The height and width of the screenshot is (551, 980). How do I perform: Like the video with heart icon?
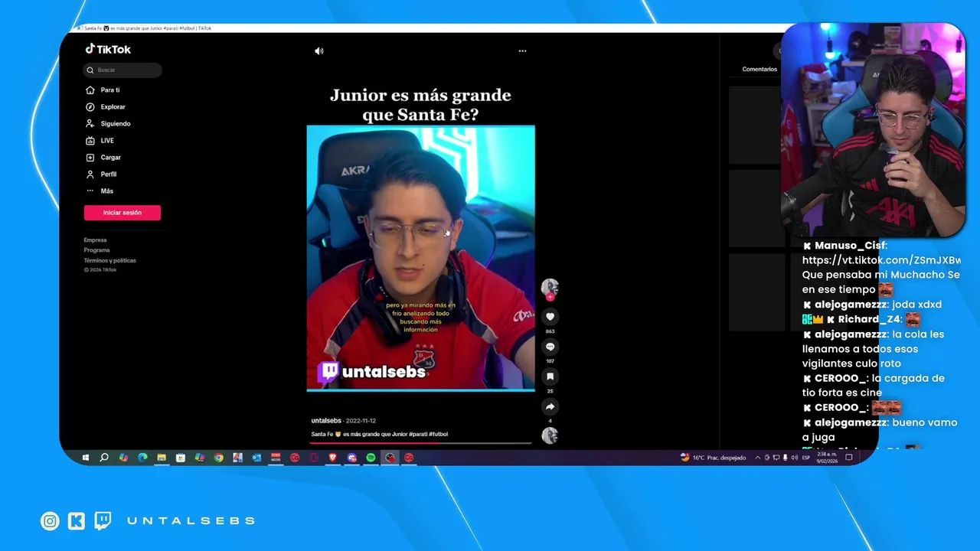[550, 317]
